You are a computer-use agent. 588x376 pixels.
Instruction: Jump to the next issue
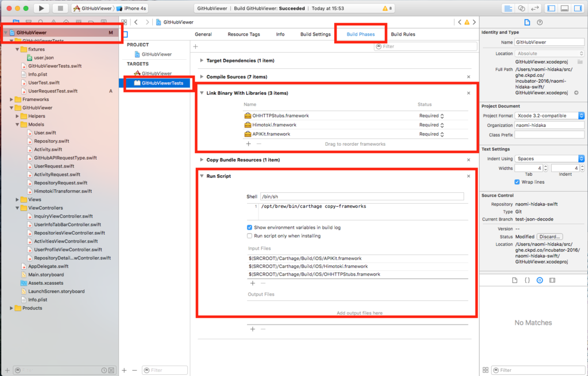[474, 22]
